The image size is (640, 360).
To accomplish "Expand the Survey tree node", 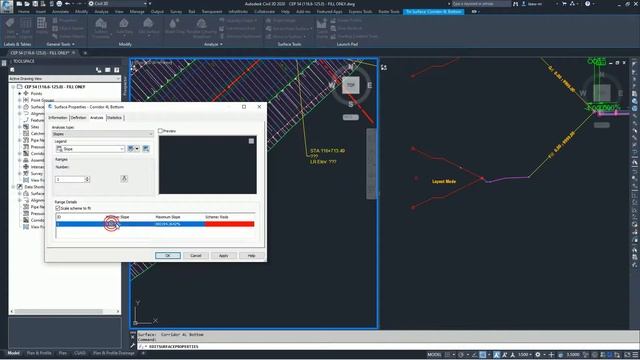I will pyautogui.click(x=20, y=173).
